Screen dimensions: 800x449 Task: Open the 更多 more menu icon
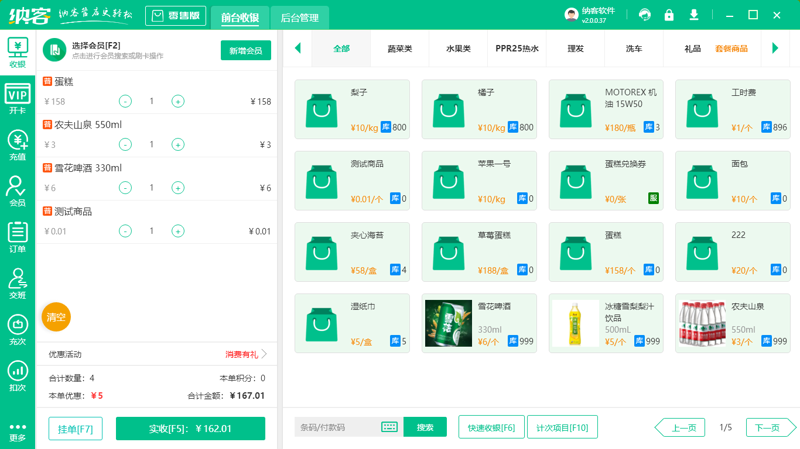tap(17, 432)
